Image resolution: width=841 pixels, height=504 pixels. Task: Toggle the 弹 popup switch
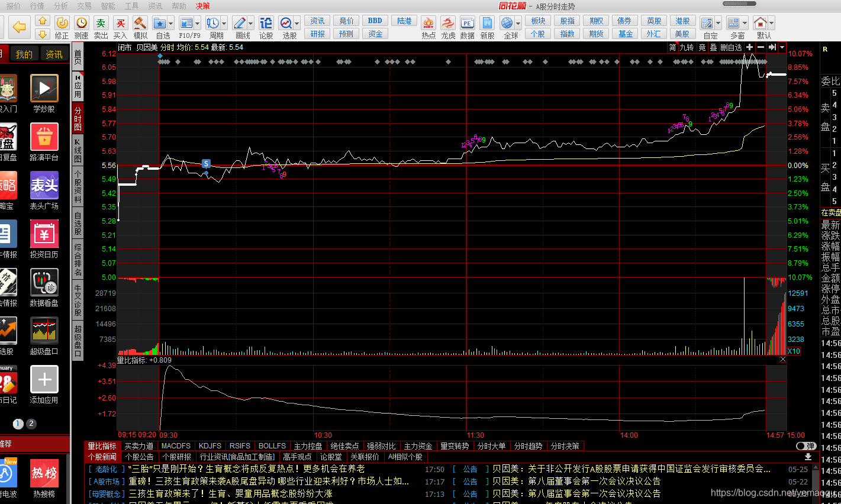click(x=806, y=446)
